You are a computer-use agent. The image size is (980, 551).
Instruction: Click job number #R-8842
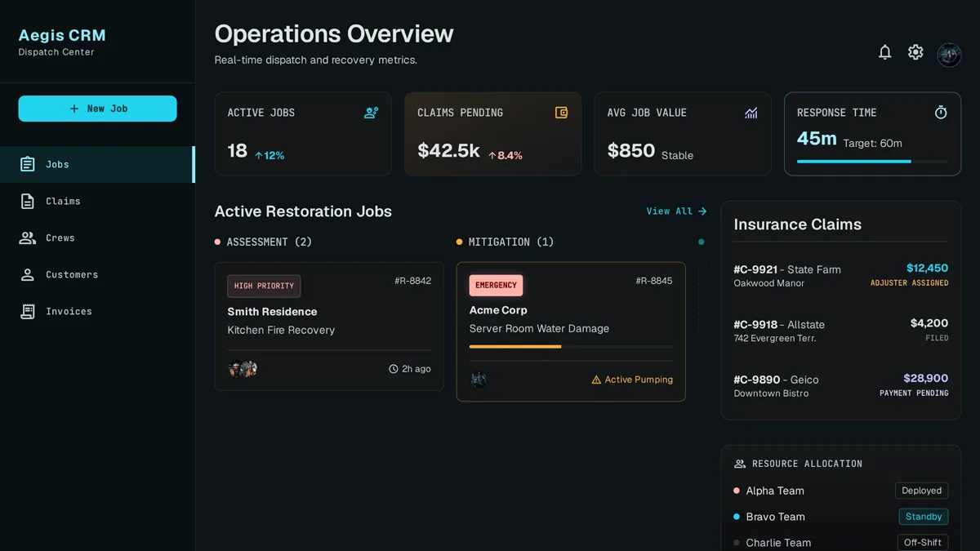coord(412,281)
